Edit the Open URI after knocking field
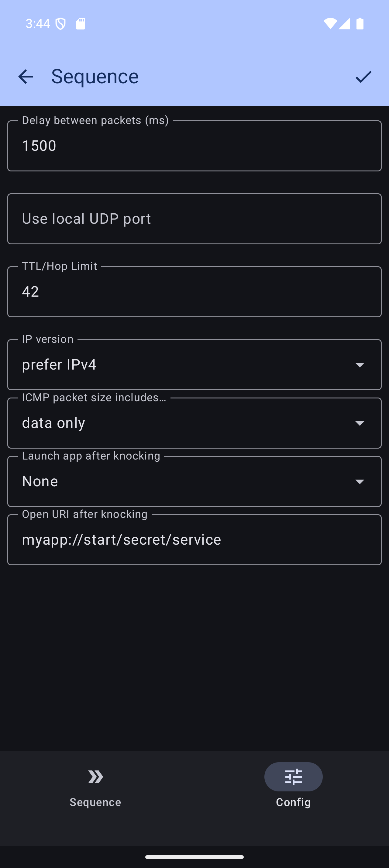Image resolution: width=389 pixels, height=868 pixels. pos(194,539)
